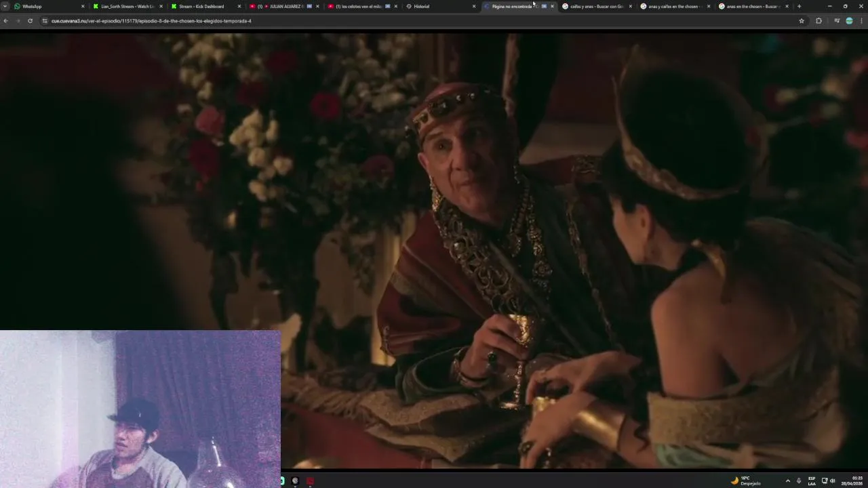Open 'los celotes ven el milagro' YouTube tab
This screenshot has width=868, height=488.
(x=362, y=6)
